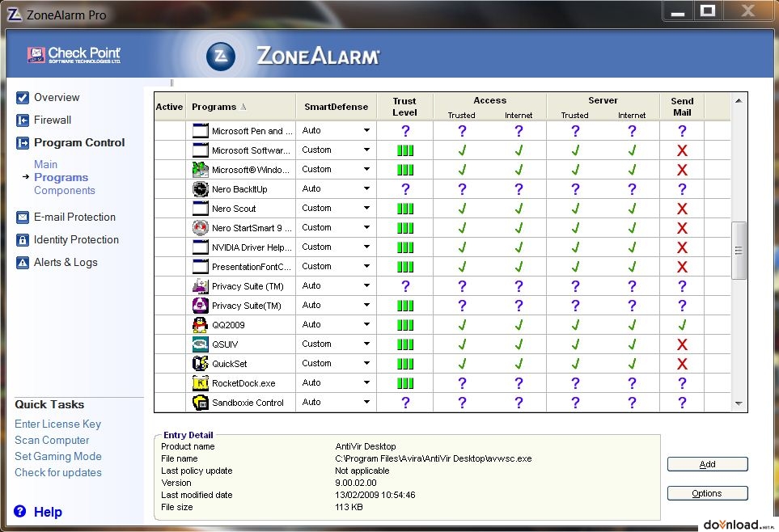779x532 pixels.
Task: Click the program list scrollbar thumb
Action: [x=739, y=251]
